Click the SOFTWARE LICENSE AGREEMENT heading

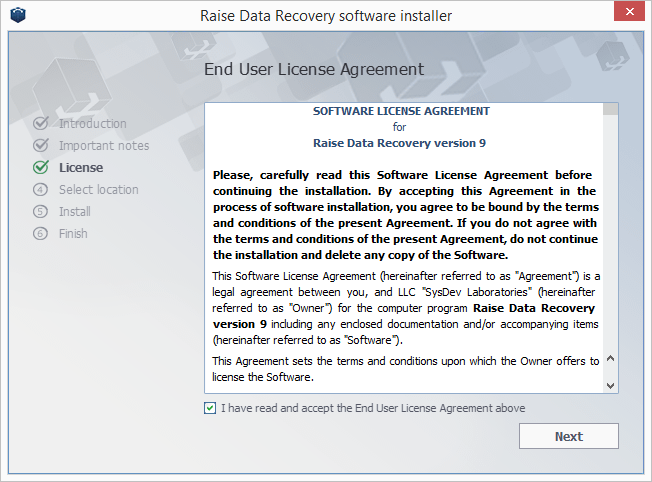point(401,111)
